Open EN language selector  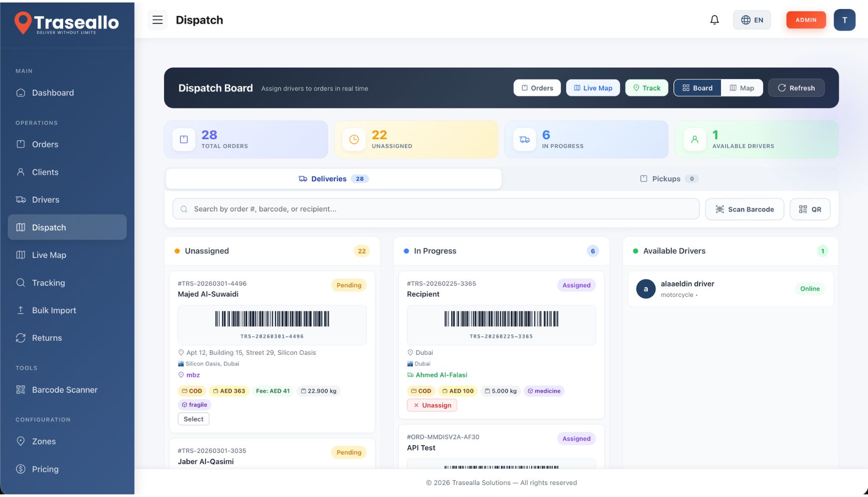(752, 20)
